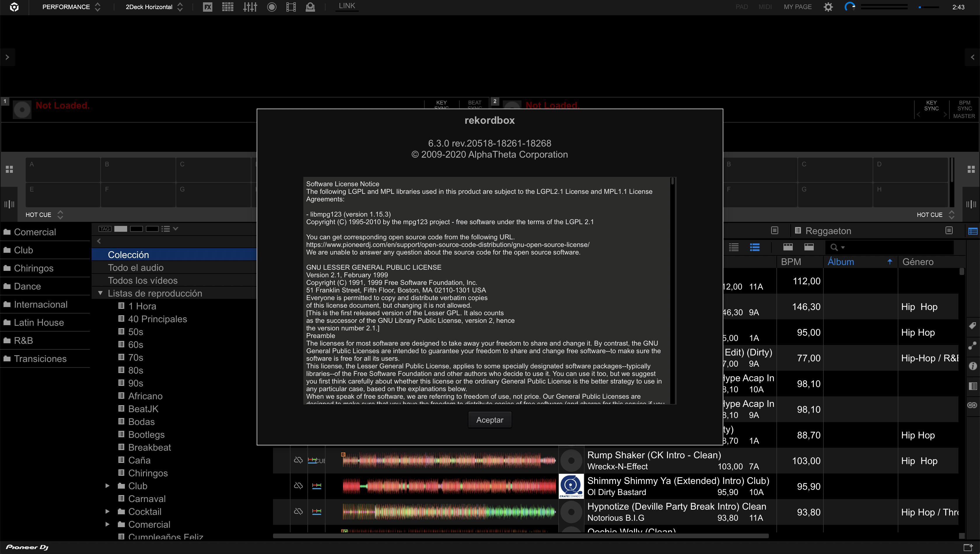Show the sampler pads grid icon

(228, 7)
